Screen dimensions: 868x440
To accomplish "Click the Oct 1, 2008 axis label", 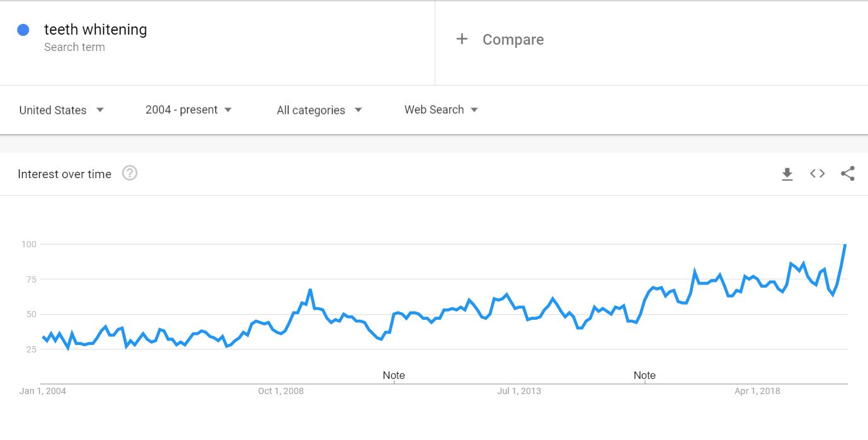I will point(281,391).
